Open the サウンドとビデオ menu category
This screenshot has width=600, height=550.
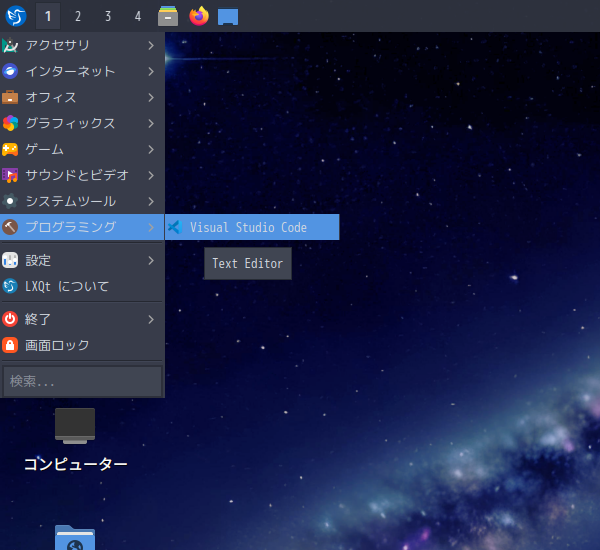(x=82, y=175)
